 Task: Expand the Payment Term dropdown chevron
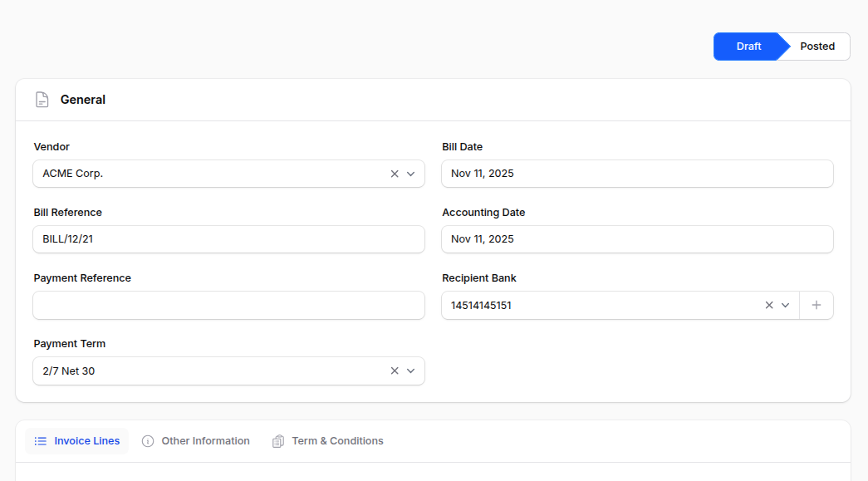coord(410,371)
